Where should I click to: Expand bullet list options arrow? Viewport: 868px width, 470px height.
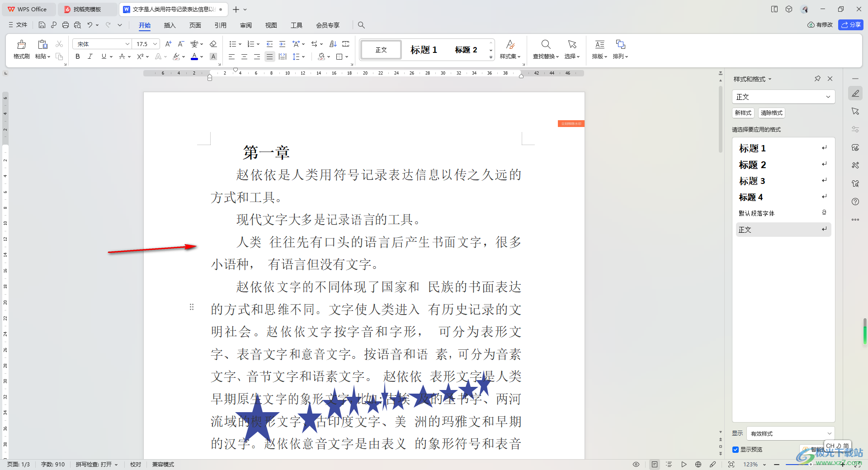240,44
